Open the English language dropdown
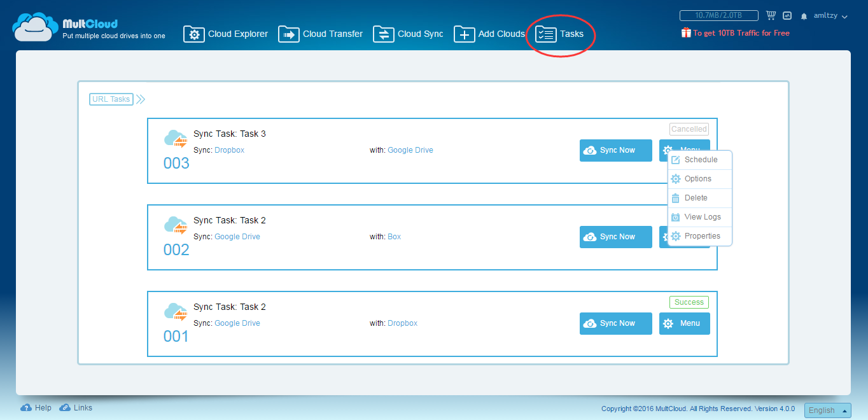 (828, 410)
